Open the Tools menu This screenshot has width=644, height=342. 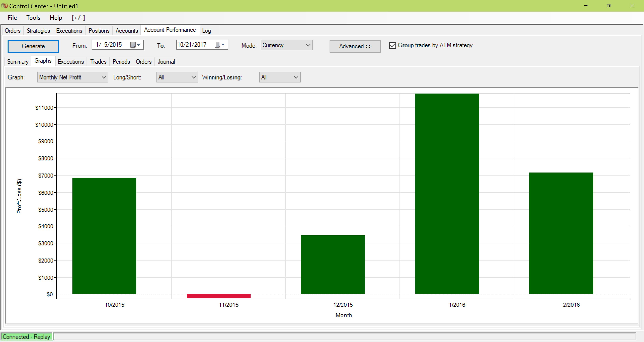(33, 17)
